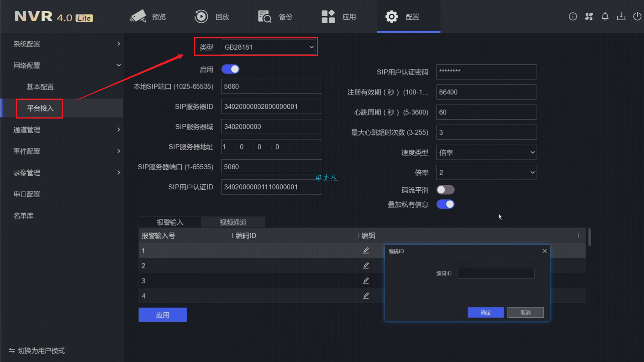Switch to the 视频通道 tab
Viewport: 644px width, 362px height.
[233, 222]
